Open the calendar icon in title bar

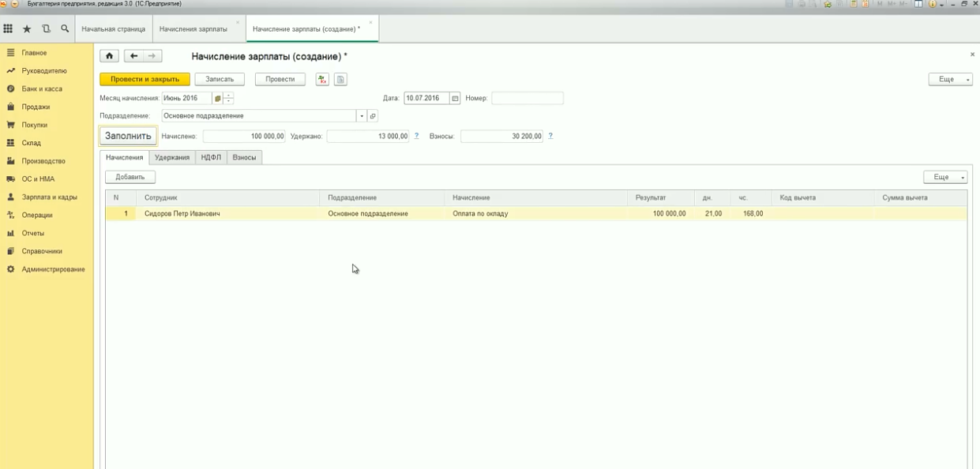pyautogui.click(x=865, y=4)
